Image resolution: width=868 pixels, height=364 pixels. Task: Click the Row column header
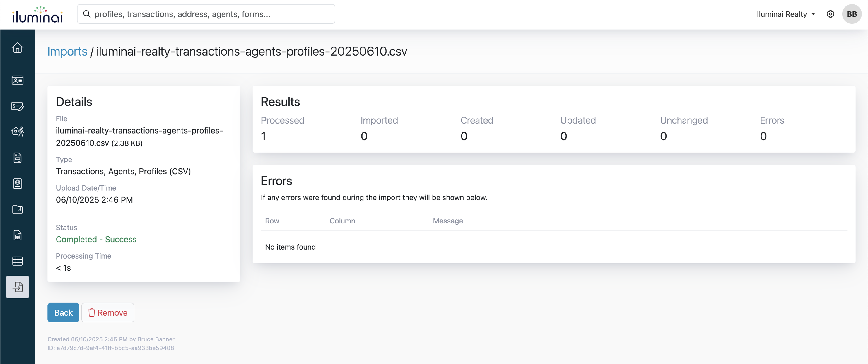tap(272, 221)
